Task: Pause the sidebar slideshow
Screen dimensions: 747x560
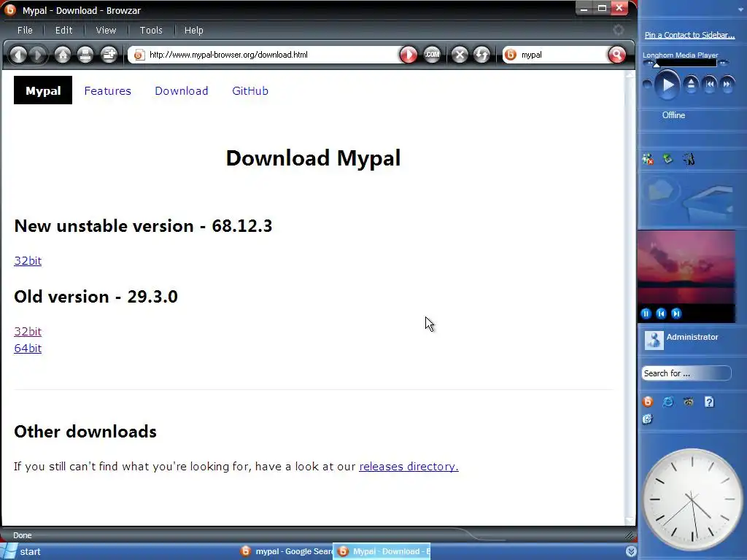Action: pyautogui.click(x=646, y=314)
